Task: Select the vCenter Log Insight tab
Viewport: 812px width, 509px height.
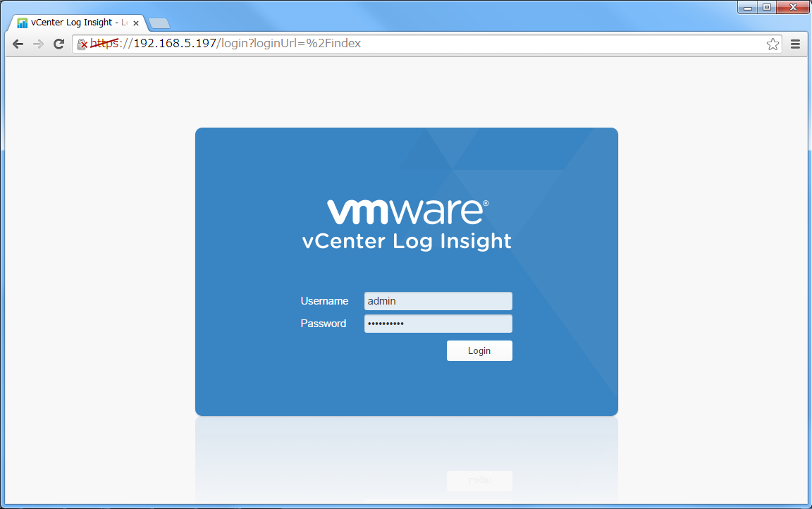Action: click(78, 23)
